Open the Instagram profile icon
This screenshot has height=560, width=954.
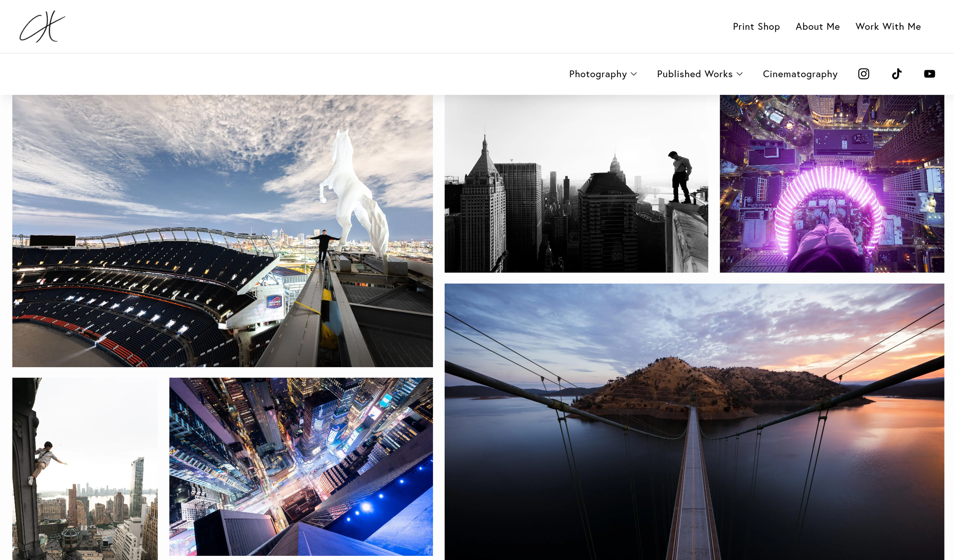(864, 74)
